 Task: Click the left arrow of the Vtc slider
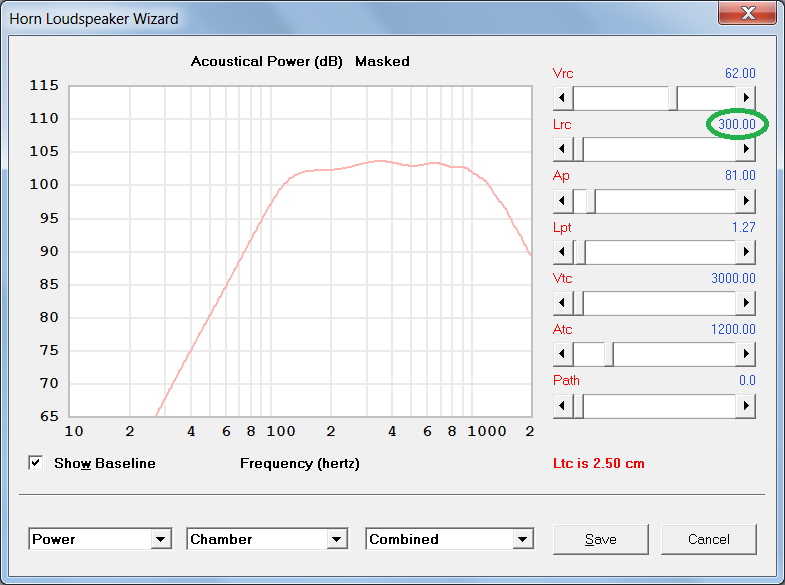point(563,303)
